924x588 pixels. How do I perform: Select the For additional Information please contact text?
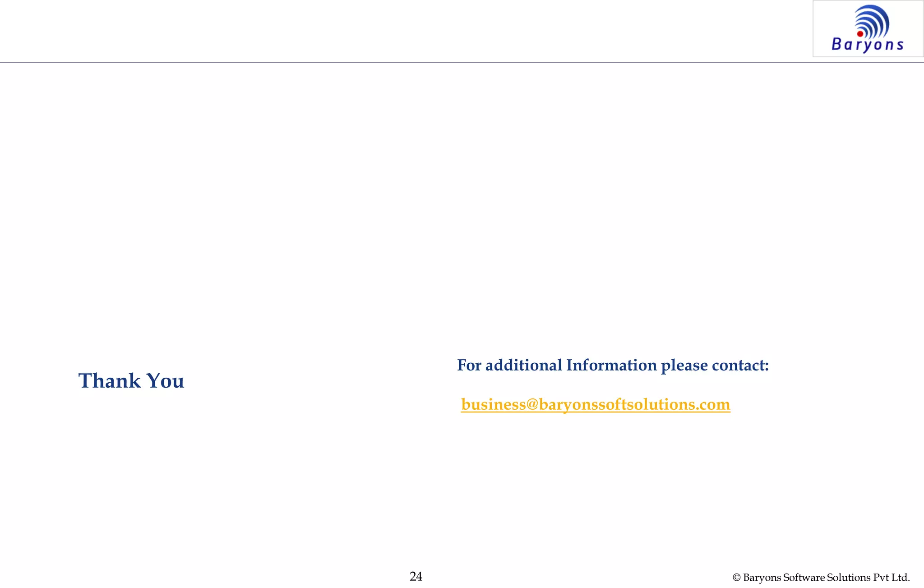[x=613, y=365]
